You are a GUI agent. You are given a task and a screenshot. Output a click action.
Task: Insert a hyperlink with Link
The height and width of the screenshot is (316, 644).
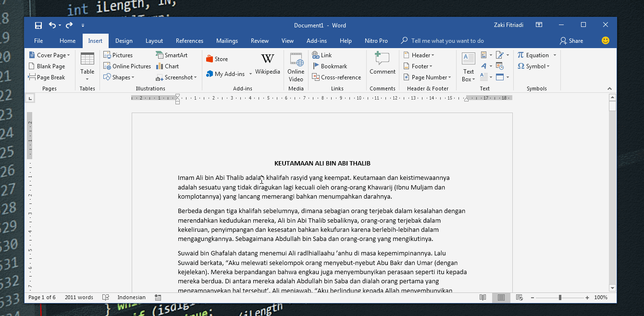click(322, 55)
